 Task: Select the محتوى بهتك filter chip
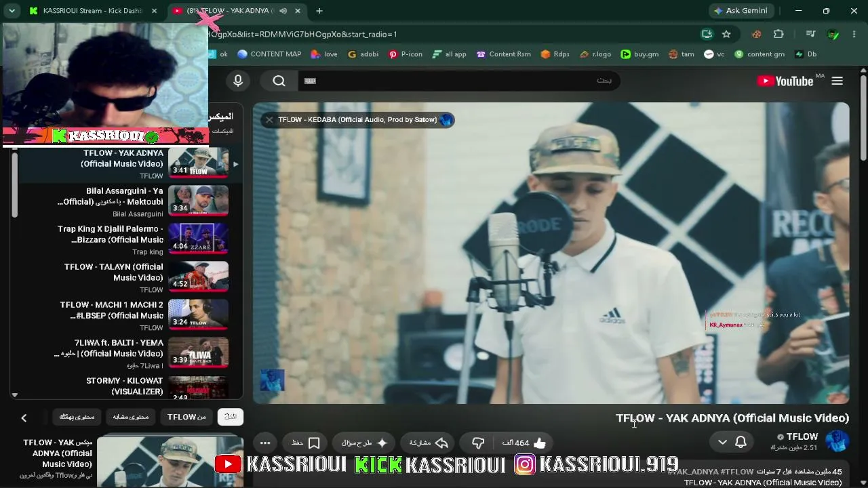[x=77, y=417]
